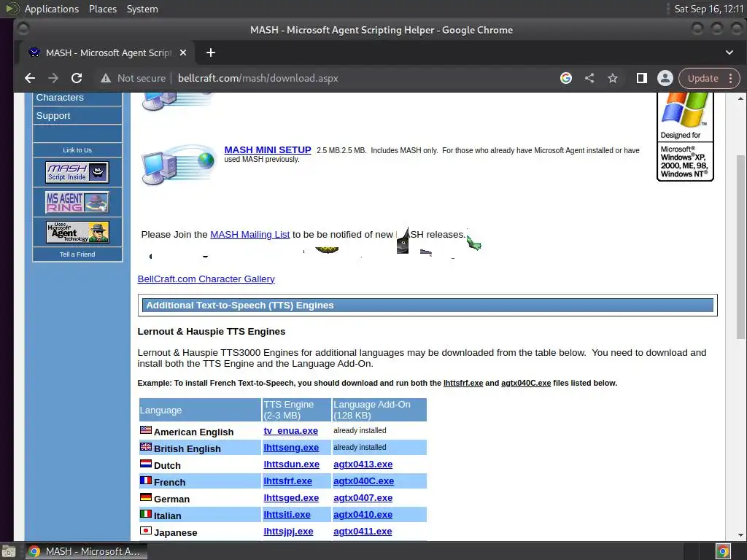Download agtx0413.exe Dutch add-on

[x=363, y=464]
